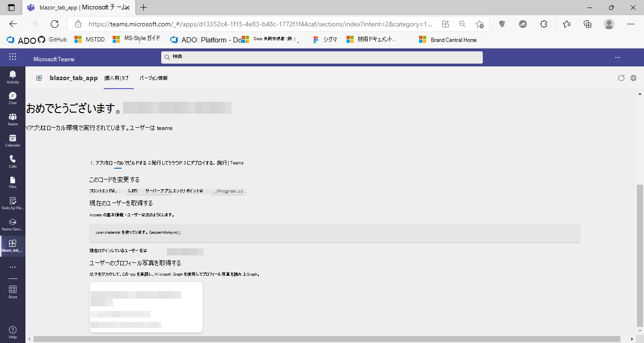The image size is (644, 343).
Task: Select step 1 アプリをローカルでビルドする
Action: pos(118,163)
